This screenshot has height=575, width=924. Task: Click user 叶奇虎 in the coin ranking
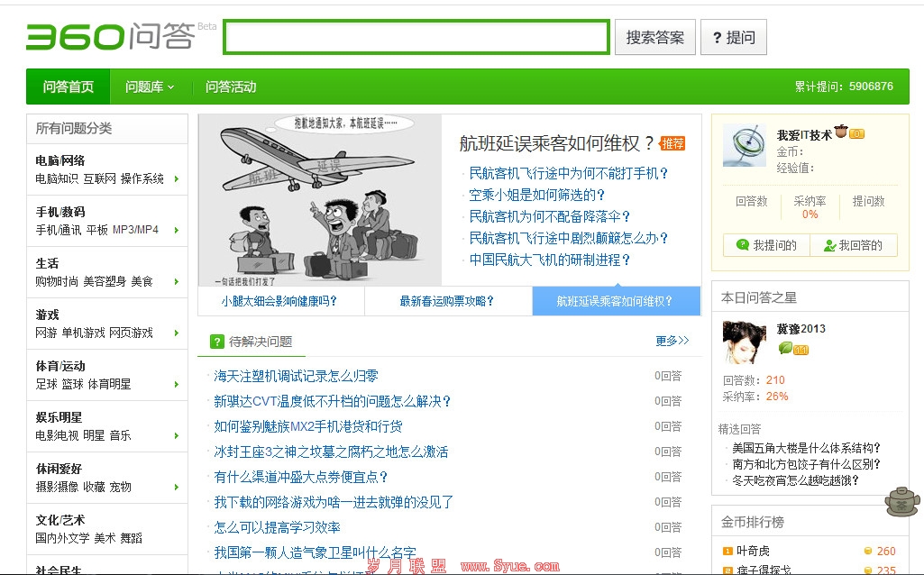pyautogui.click(x=753, y=551)
